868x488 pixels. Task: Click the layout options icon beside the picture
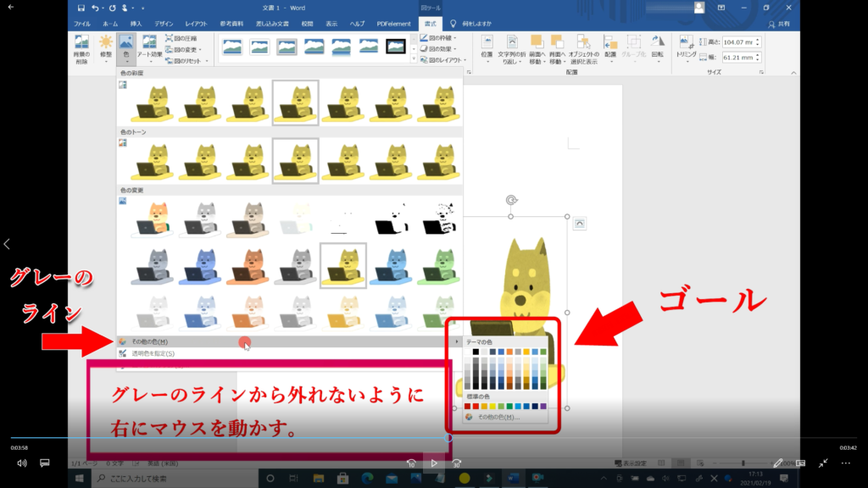pyautogui.click(x=580, y=223)
